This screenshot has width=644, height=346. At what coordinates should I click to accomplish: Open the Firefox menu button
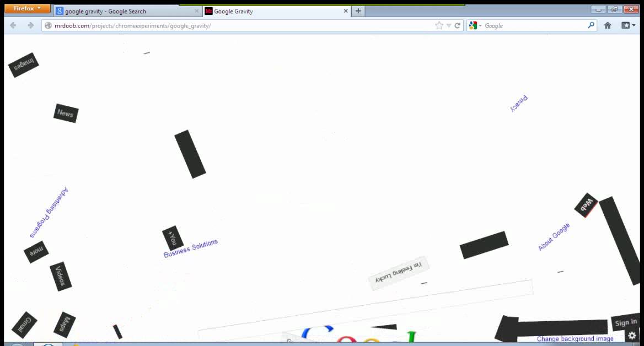tap(27, 8)
